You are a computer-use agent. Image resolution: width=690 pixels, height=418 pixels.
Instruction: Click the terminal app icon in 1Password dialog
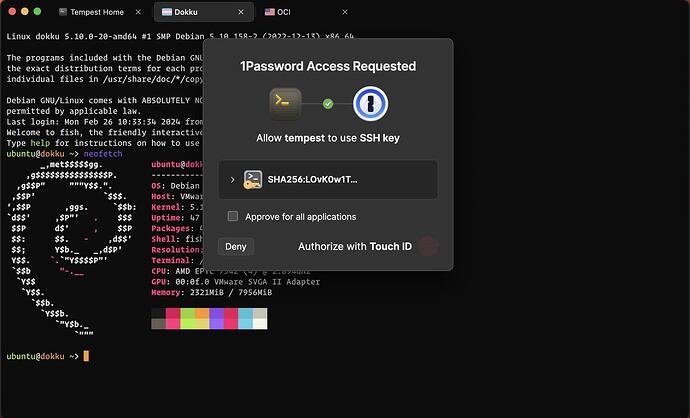(x=285, y=104)
